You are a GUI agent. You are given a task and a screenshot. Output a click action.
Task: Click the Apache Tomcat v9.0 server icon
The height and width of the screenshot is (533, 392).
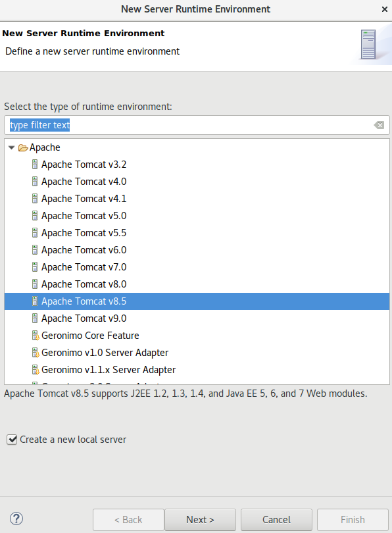pos(35,318)
